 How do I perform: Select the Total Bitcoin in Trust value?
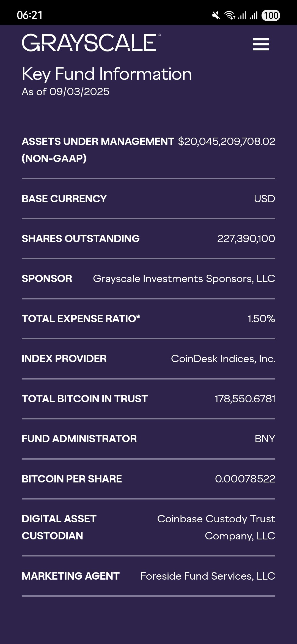pyautogui.click(x=245, y=399)
